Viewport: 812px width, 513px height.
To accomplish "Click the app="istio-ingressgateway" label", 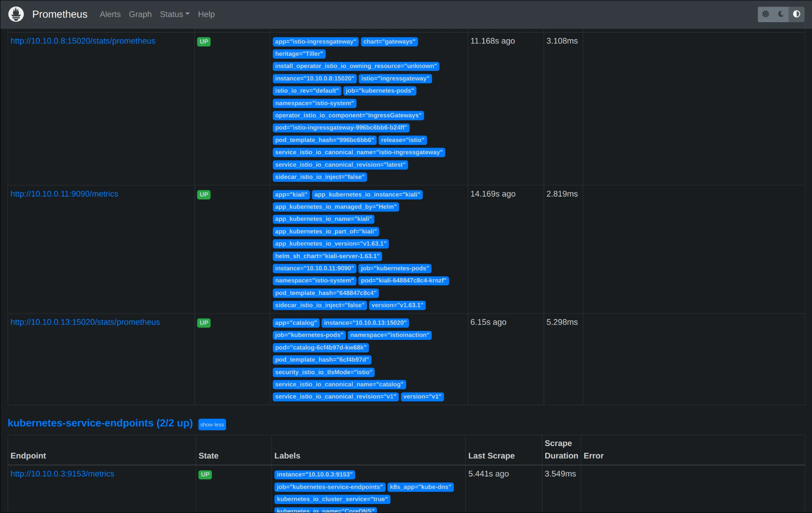I will [316, 42].
